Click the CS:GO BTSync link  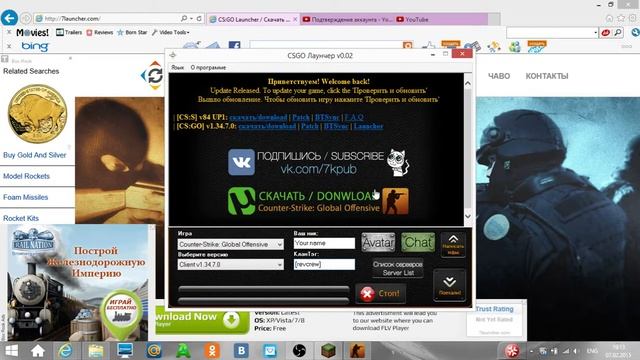336,126
